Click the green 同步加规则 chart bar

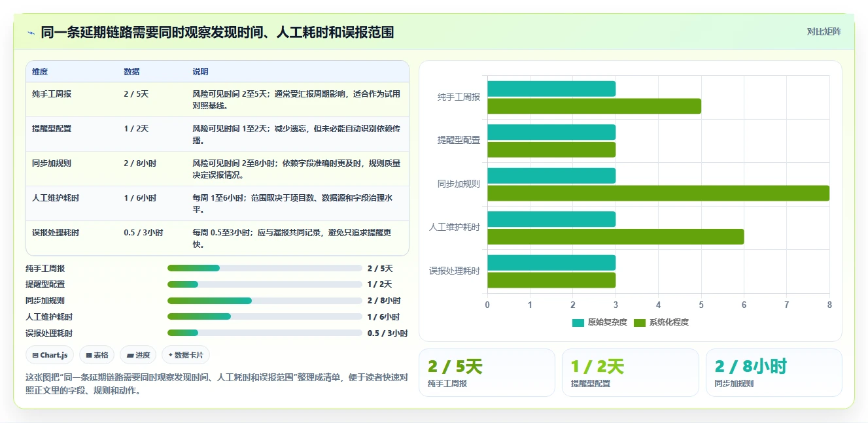point(658,193)
